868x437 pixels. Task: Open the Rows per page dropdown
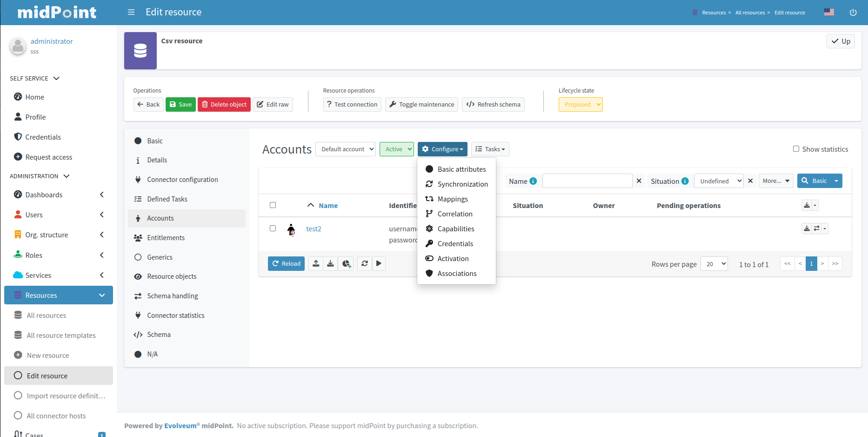point(714,264)
